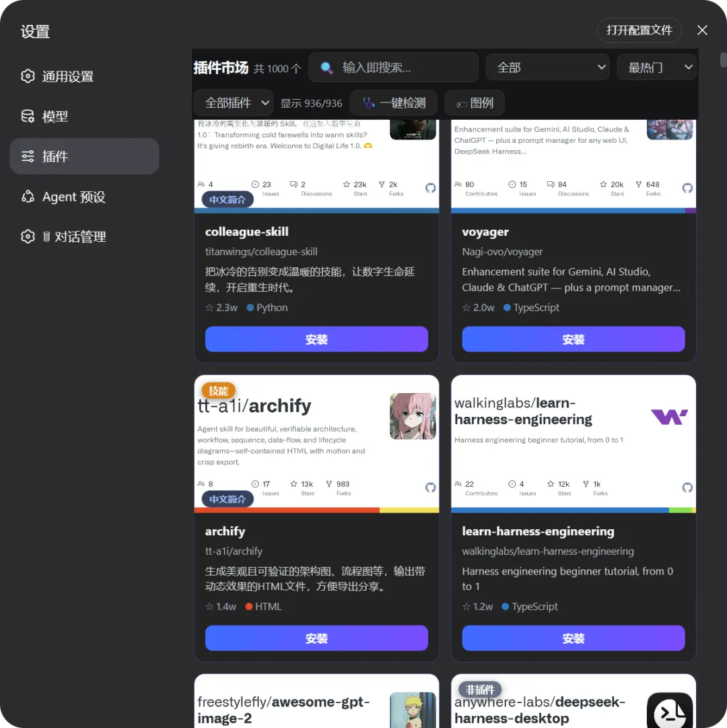
Task: Open GitHub icon on learn-harness-engineering card
Action: coord(687,488)
